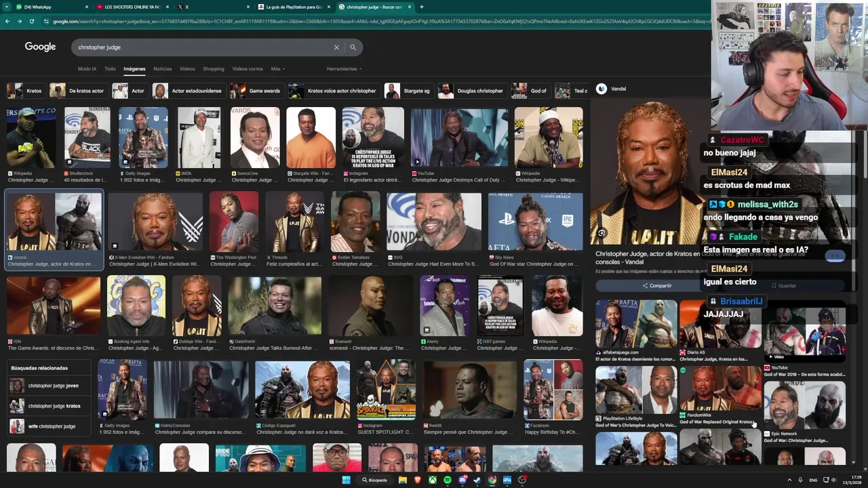868x488 pixels.
Task: Open Steam from taskbar
Action: tap(477, 480)
